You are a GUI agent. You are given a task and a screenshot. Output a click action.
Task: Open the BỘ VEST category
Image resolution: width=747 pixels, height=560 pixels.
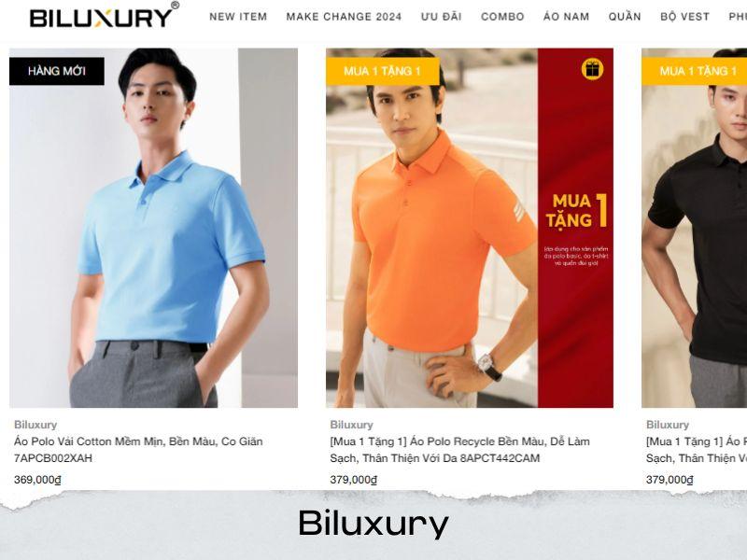(685, 17)
